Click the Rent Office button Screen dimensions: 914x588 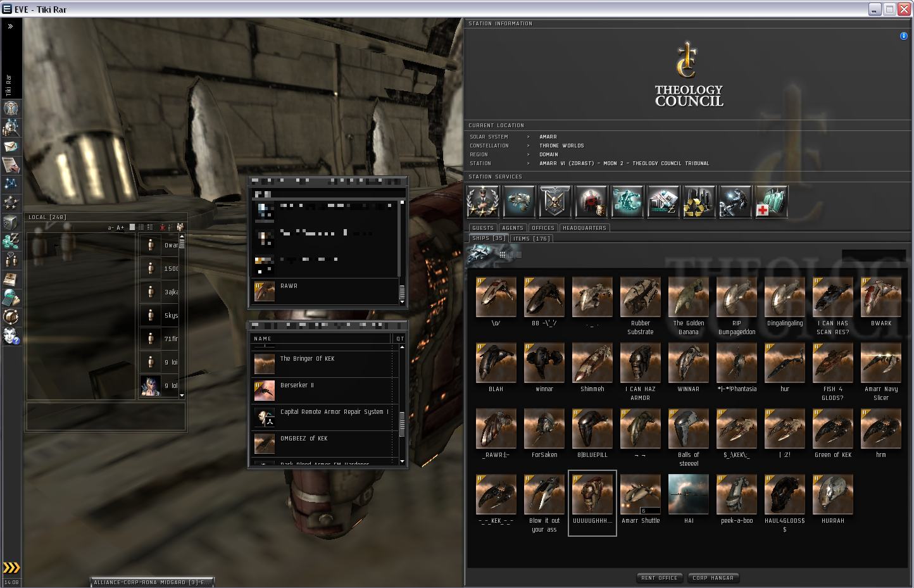pos(660,578)
